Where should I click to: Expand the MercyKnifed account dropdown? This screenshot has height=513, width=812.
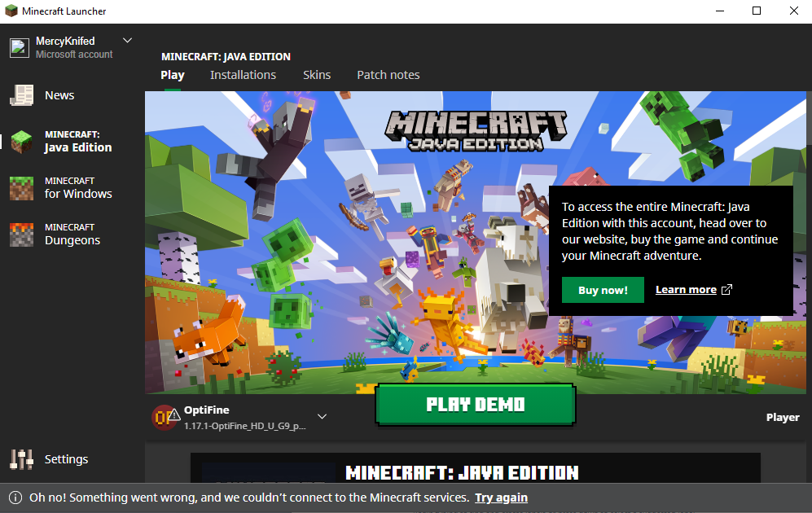pos(127,41)
